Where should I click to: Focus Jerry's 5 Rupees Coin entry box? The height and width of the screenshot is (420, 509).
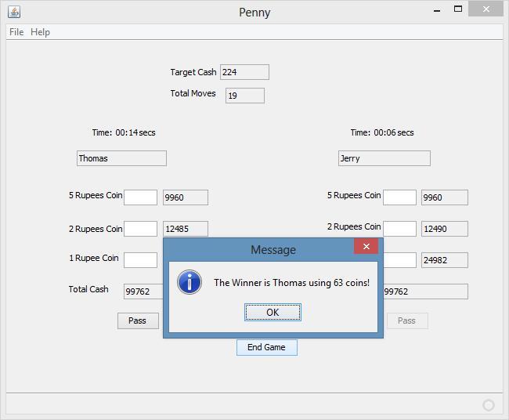click(x=399, y=197)
